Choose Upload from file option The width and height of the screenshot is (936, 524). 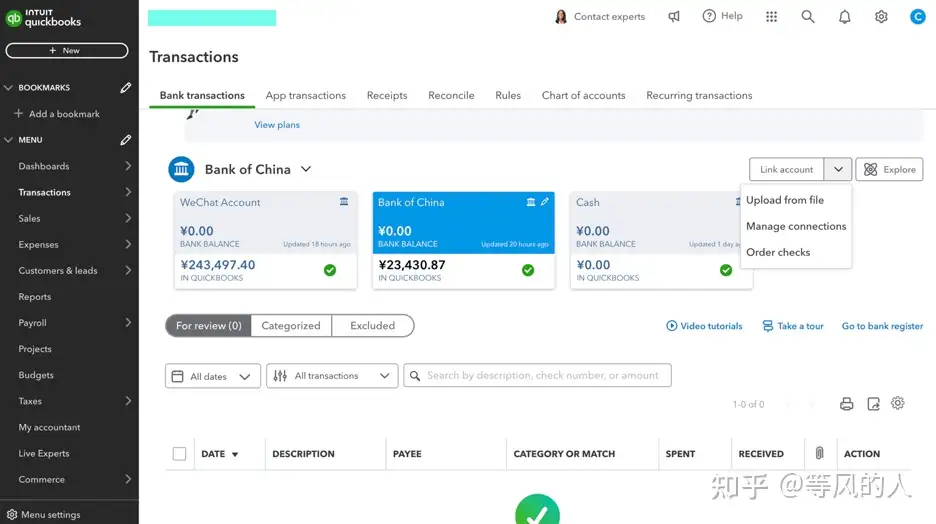point(785,200)
